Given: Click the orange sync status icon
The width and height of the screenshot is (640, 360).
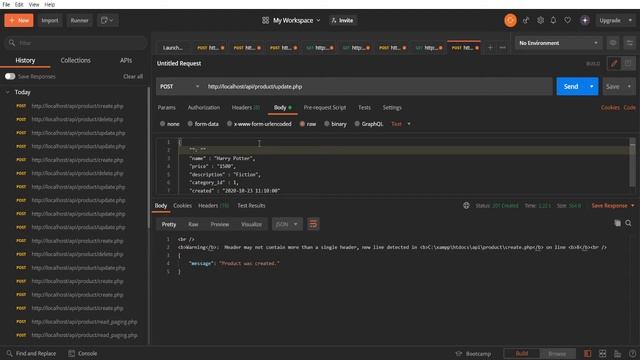Looking at the screenshot, I should click(x=510, y=20).
